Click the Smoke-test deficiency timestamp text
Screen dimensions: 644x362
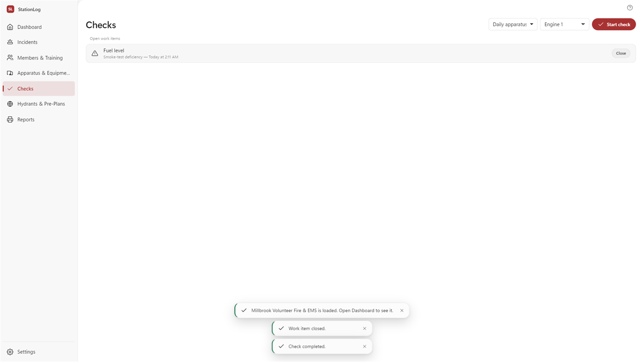pyautogui.click(x=141, y=57)
